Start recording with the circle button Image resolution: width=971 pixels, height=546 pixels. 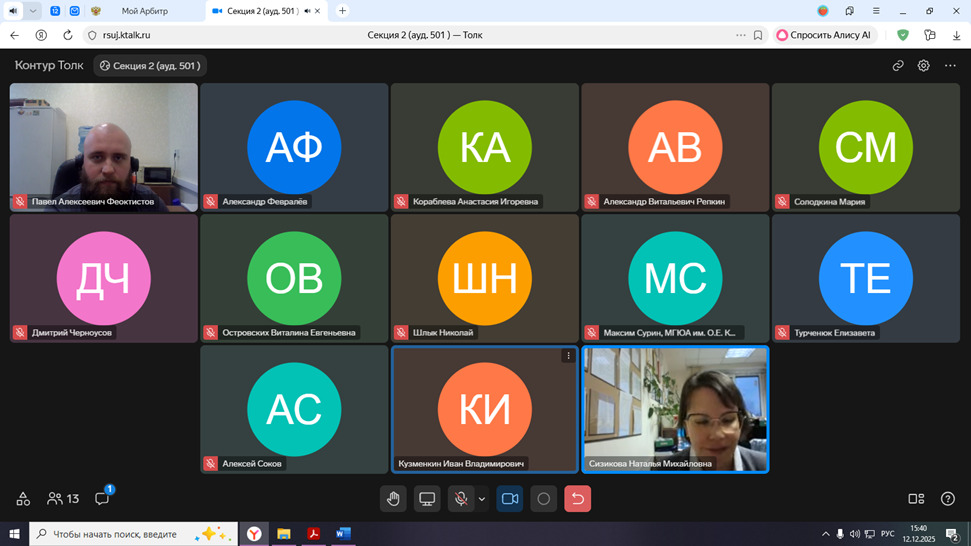pyautogui.click(x=544, y=499)
